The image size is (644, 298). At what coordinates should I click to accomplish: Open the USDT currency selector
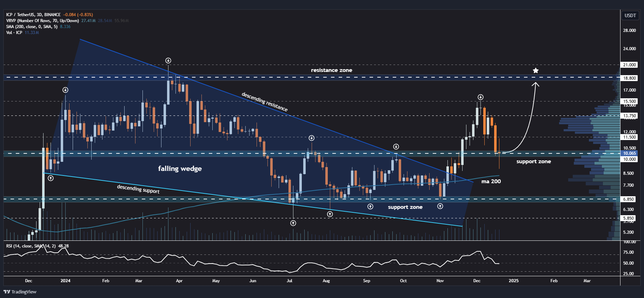pyautogui.click(x=630, y=15)
